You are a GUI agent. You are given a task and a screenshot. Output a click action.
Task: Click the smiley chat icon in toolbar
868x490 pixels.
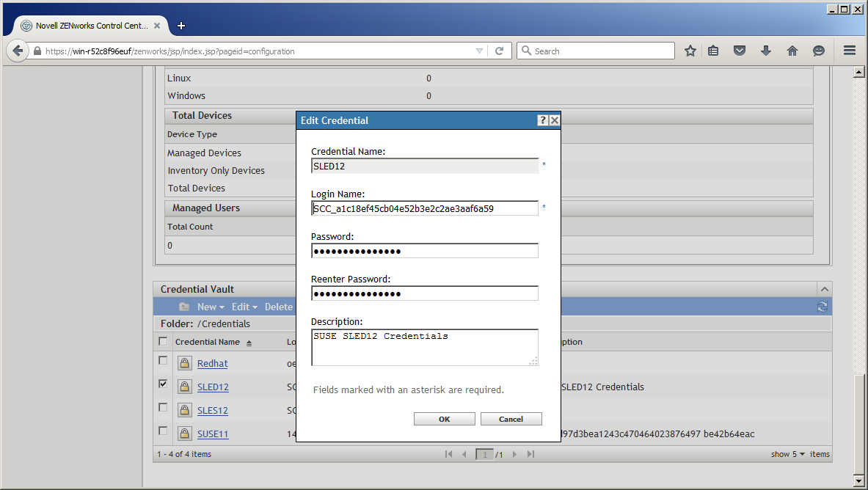[x=818, y=51]
